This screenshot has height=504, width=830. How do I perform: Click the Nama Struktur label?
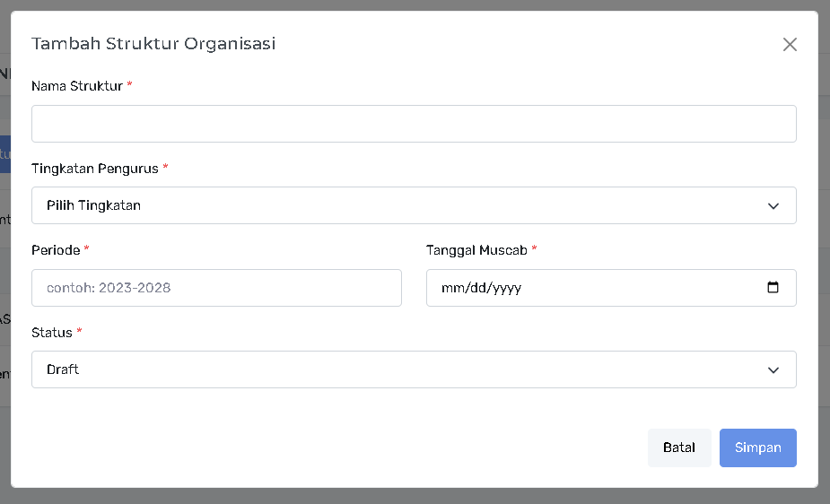[77, 86]
